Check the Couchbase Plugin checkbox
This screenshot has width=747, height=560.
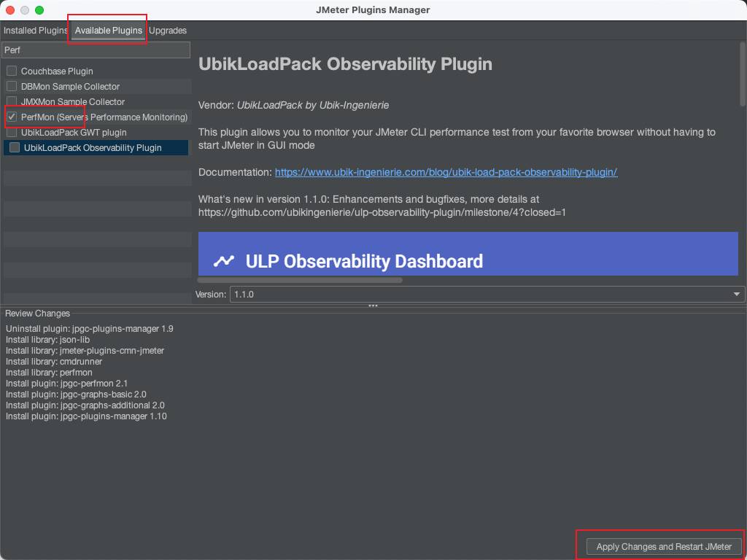pyautogui.click(x=12, y=71)
